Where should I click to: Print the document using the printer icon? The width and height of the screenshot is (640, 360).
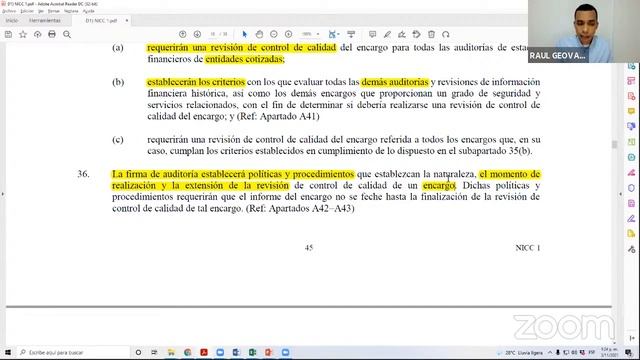click(x=52, y=35)
